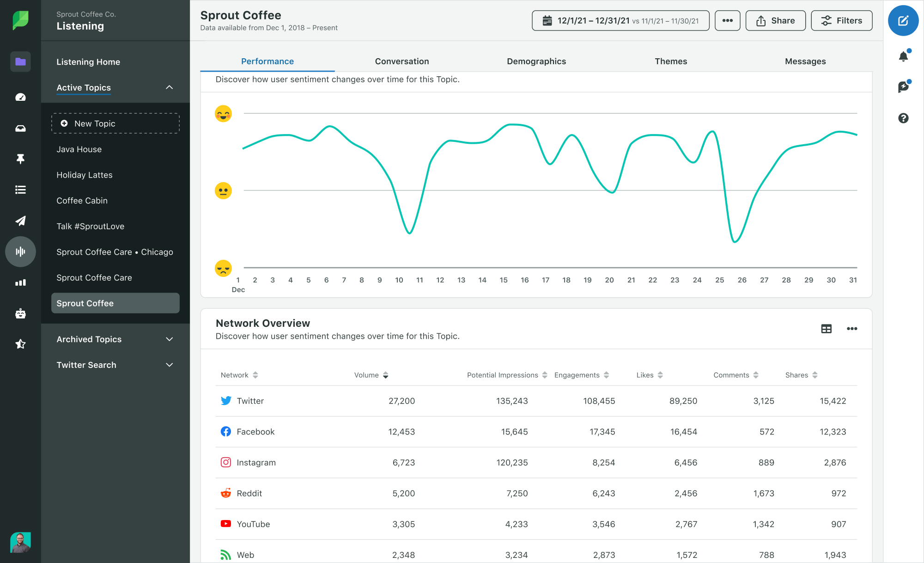Screen dimensions: 924x563
Task: Select the dashboard gauge icon in sidebar
Action: 20,97
